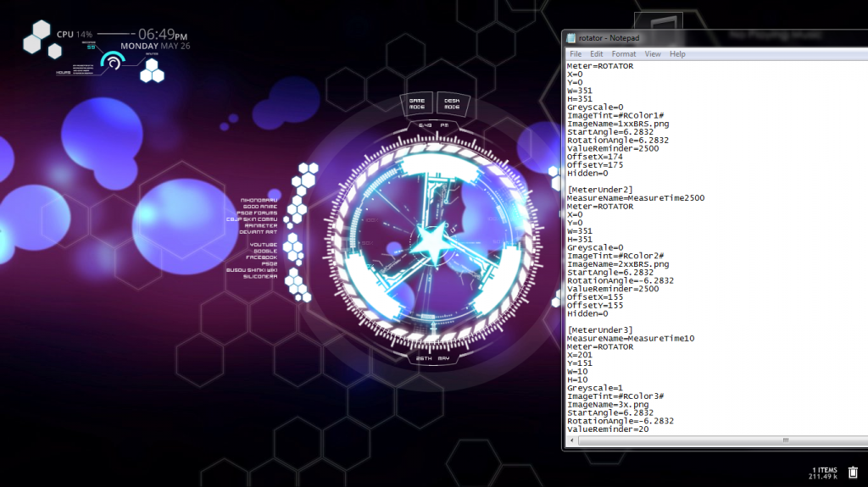Click the 26TH MAY label under the rotator

click(x=433, y=358)
